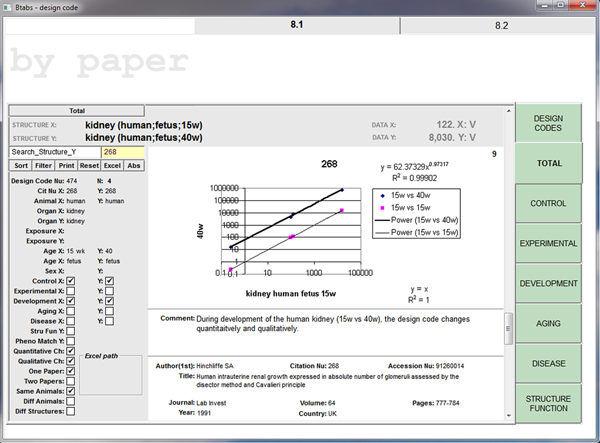This screenshot has width=600, height=443.
Task: Close the Btabs window
Action: (582, 5)
